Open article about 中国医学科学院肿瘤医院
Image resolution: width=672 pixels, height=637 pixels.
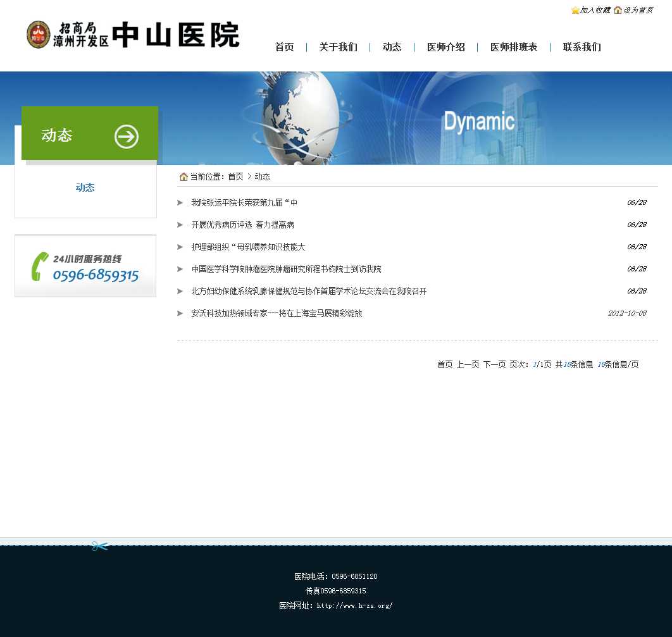[286, 269]
